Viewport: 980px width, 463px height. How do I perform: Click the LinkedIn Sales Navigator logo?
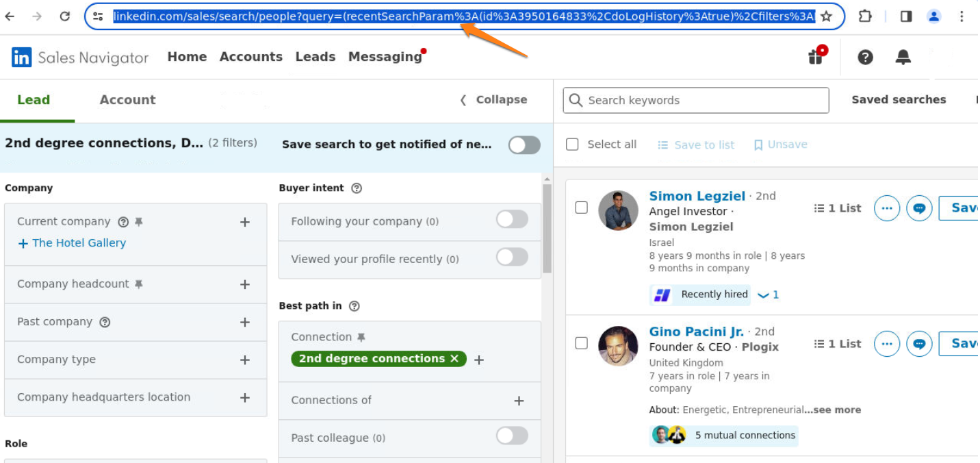click(x=80, y=58)
